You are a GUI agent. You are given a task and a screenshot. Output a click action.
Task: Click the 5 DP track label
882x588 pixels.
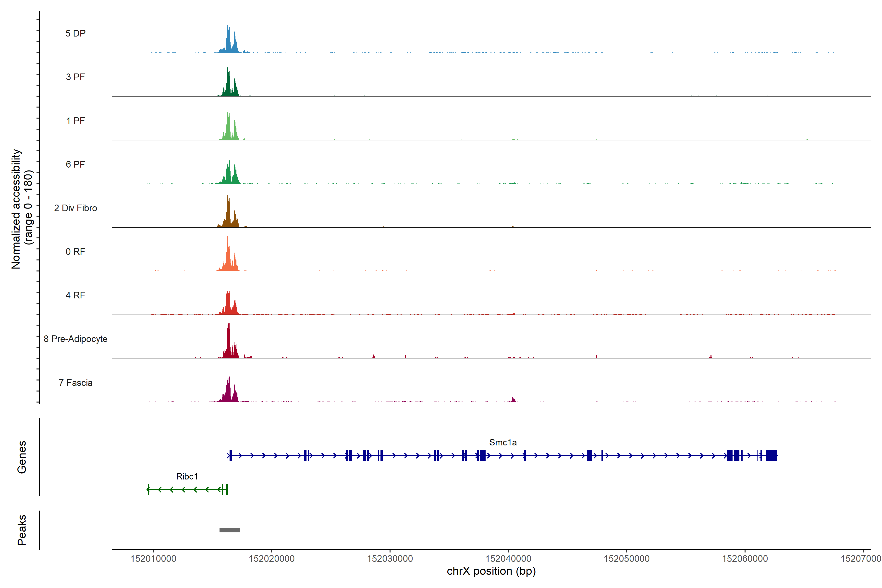coord(75,33)
